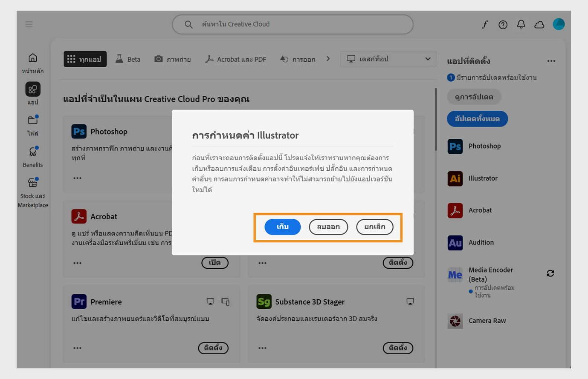Click the Media Encoder (Beta) icon
The image size is (588, 379).
(x=455, y=275)
